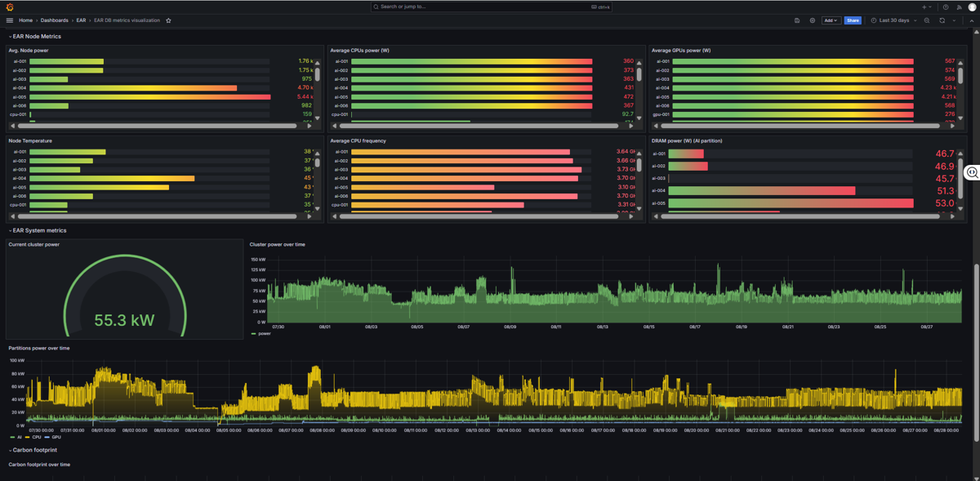Open dashboard settings gear

click(812, 20)
